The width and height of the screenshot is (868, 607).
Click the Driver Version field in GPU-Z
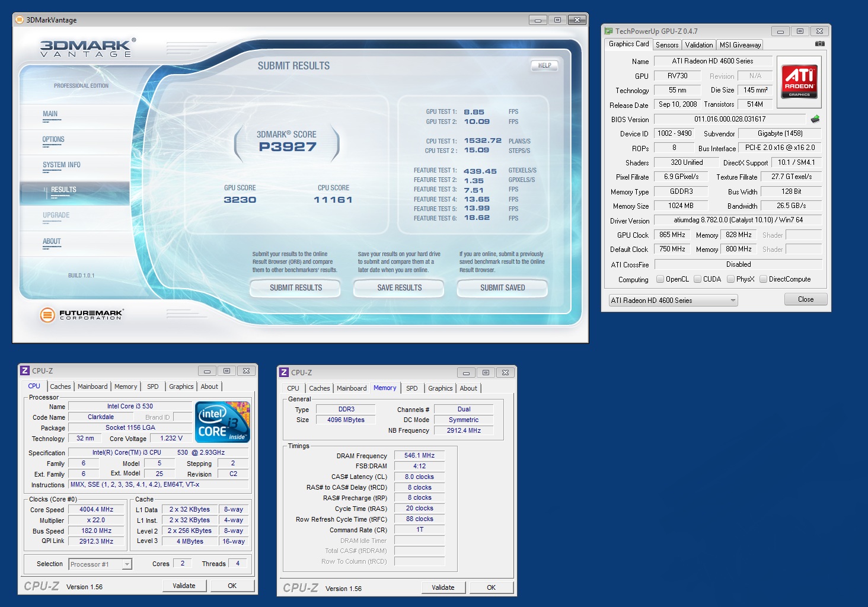738,220
